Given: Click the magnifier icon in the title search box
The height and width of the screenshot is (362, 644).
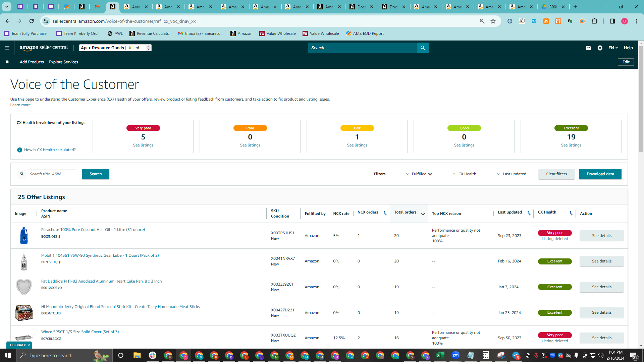Looking at the screenshot, I should coord(22,174).
